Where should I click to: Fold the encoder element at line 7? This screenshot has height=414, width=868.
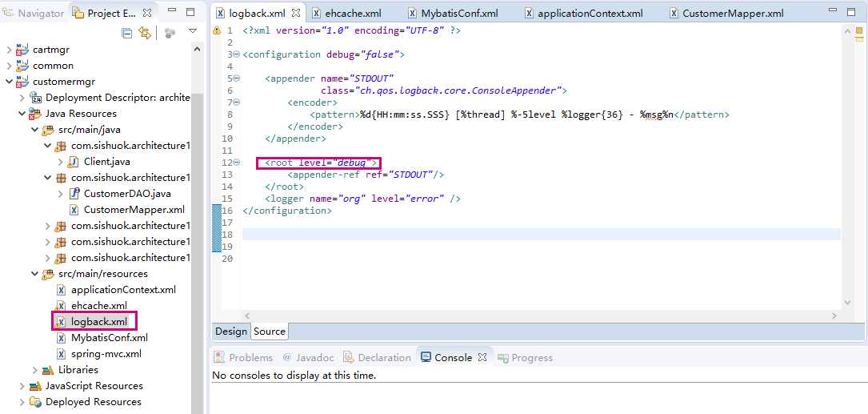237,102
